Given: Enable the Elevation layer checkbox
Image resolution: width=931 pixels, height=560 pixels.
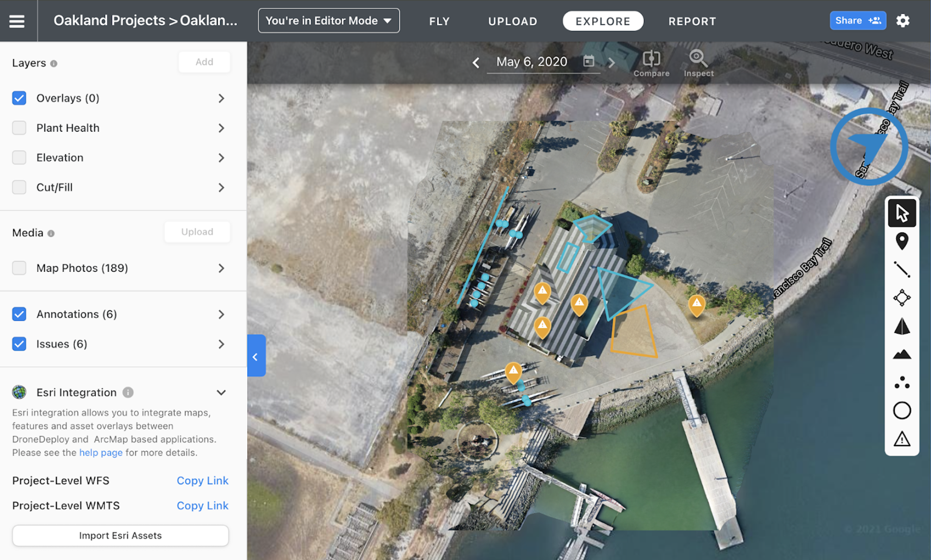Looking at the screenshot, I should click(19, 157).
